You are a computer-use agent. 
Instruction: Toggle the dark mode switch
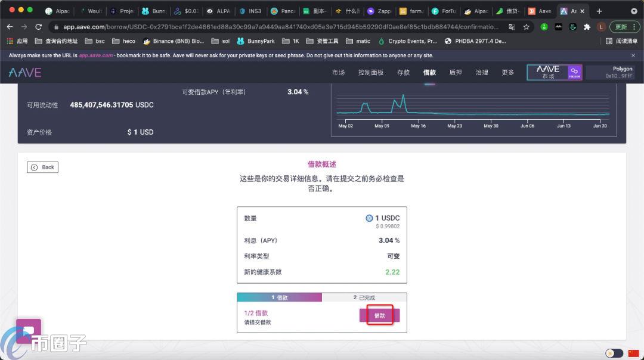point(614,353)
